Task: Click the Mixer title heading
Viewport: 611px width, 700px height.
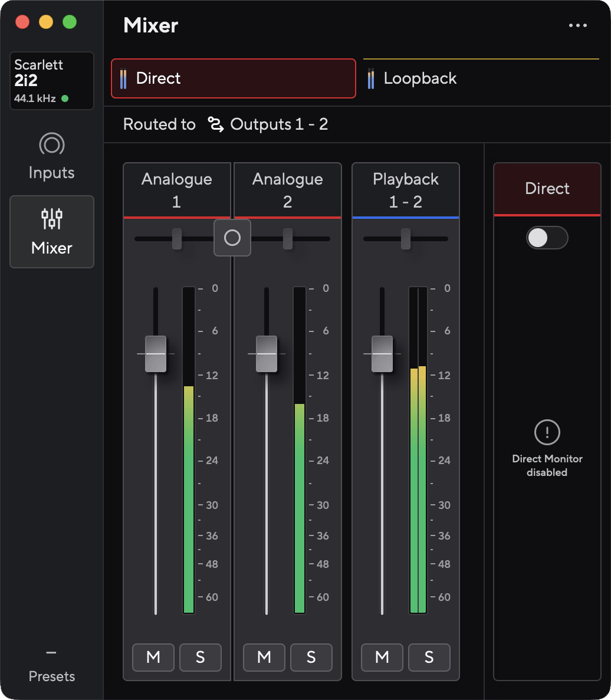Action: pos(151,25)
